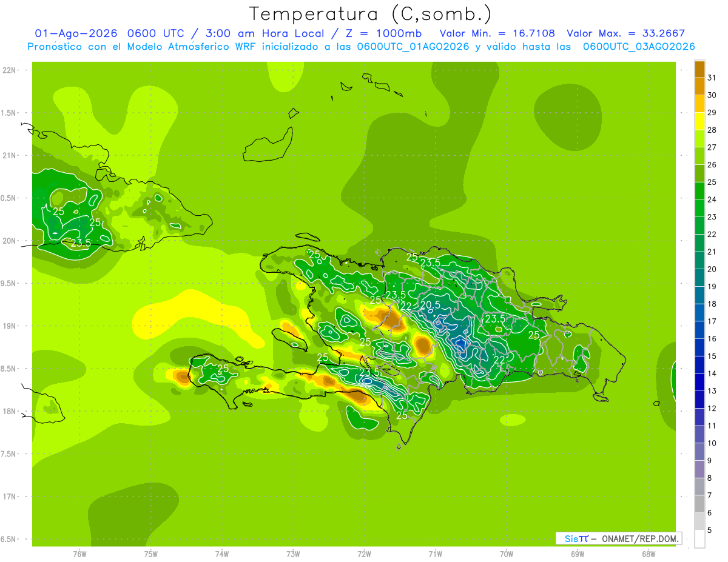Pick the dark orange swatch above 31
Viewport: 728px width, 562px height.
tap(699, 69)
